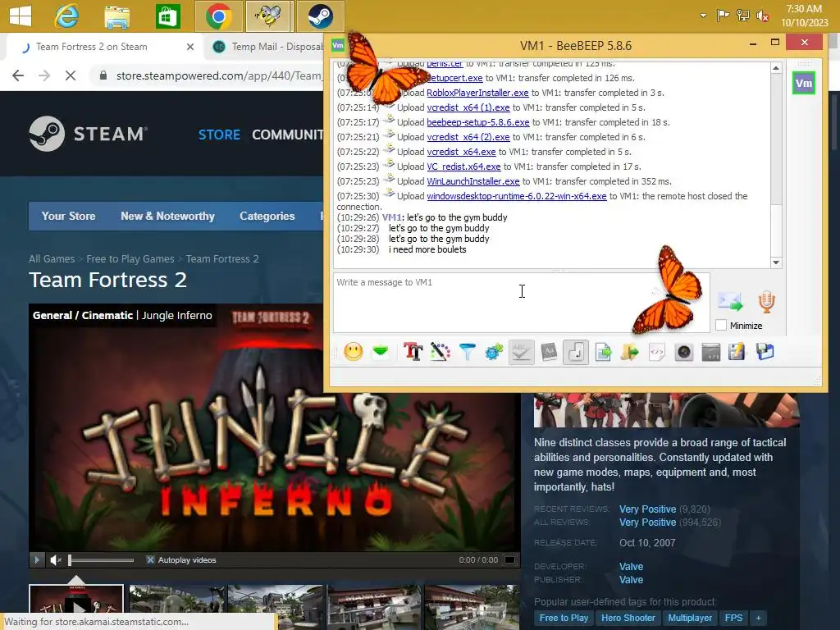Unmute the Steam video player

pyautogui.click(x=56, y=559)
